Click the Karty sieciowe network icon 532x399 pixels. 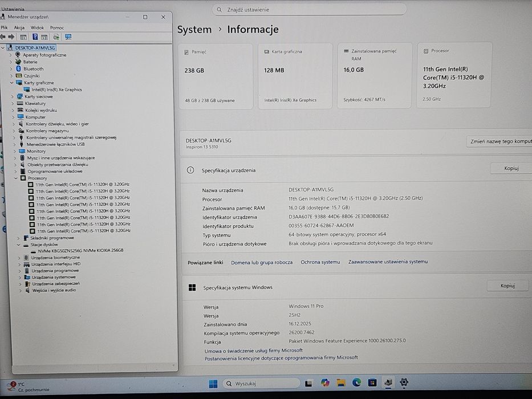(21, 96)
